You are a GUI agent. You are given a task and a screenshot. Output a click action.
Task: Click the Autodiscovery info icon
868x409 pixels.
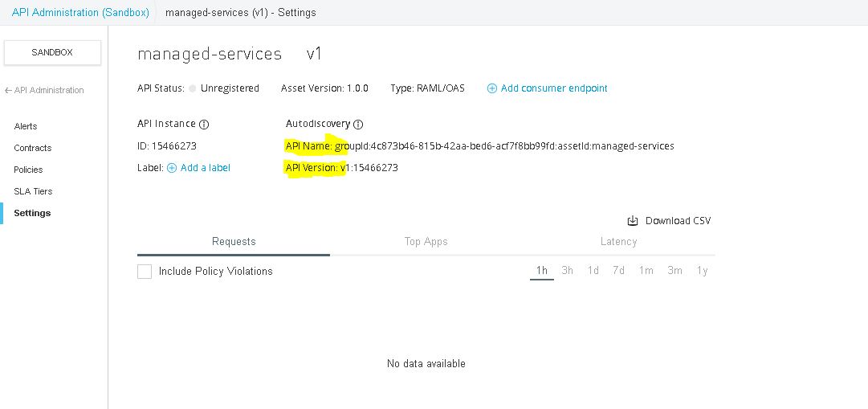tap(358, 125)
